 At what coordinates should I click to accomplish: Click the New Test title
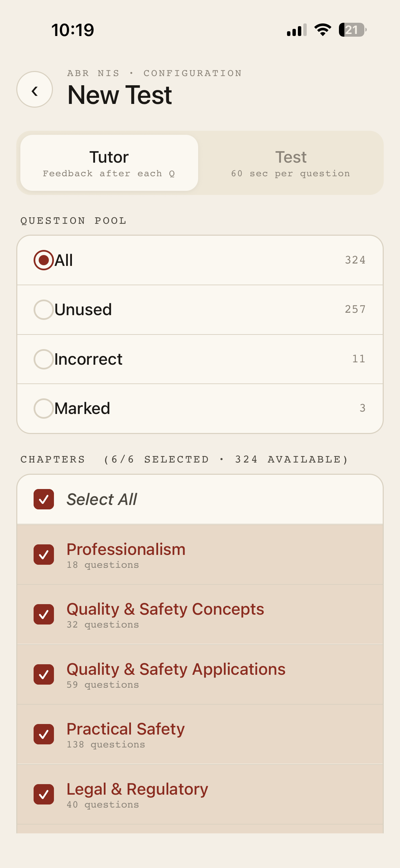[119, 95]
